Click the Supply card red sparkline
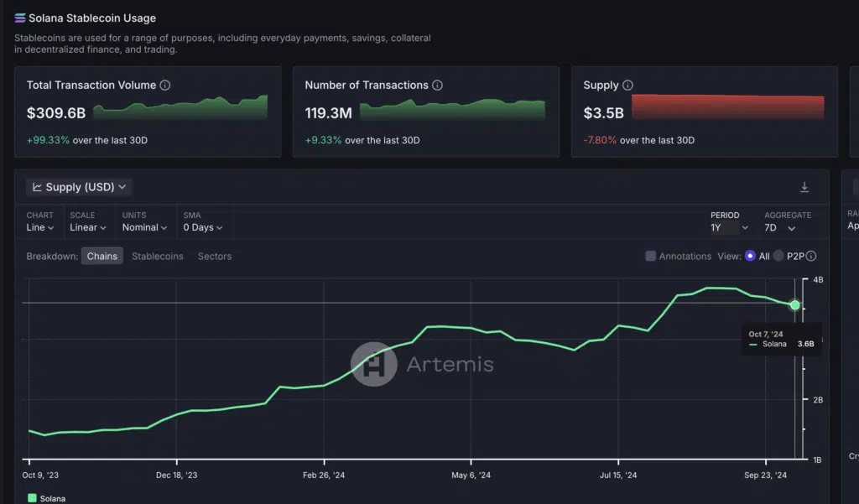 [727, 107]
